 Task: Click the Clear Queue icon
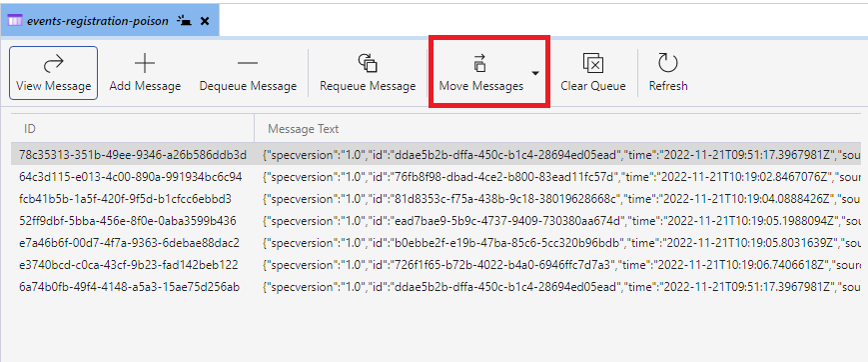point(593,63)
